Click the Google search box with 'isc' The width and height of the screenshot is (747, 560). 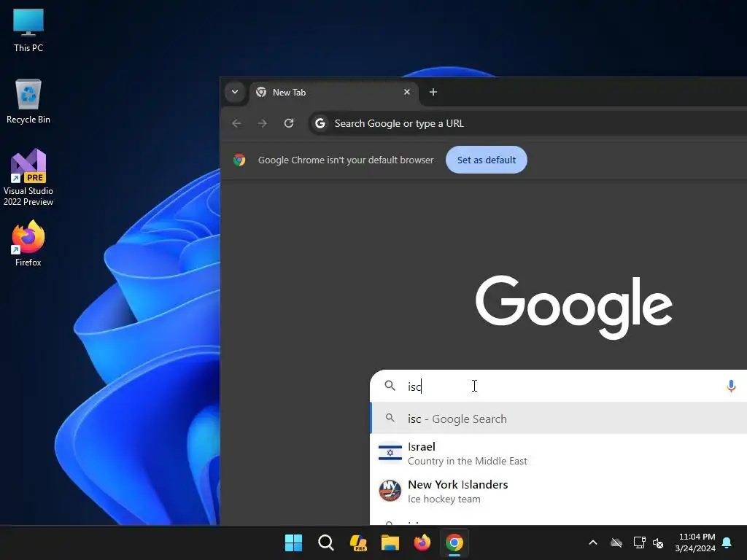558,386
